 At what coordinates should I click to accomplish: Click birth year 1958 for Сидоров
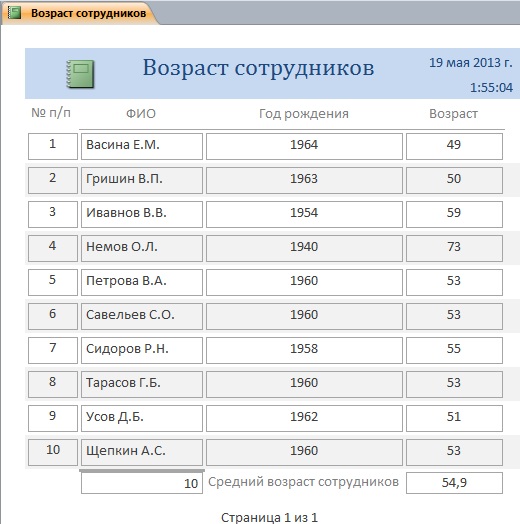304,350
